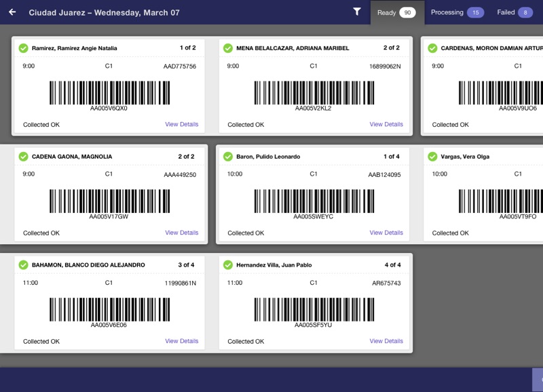Viewport: 543px width, 392px height.
Task: Click green check icon for BAHAMON, BLANCO DIEGO ALEJANDRO
Action: coord(24,265)
